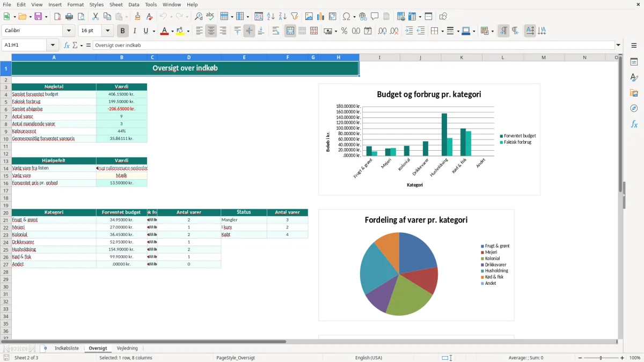Click column header K
This screenshot has width=644, height=362.
tap(462, 57)
